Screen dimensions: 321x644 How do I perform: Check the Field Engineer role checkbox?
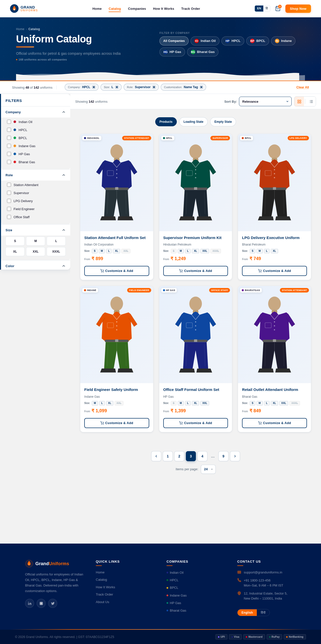point(9,209)
